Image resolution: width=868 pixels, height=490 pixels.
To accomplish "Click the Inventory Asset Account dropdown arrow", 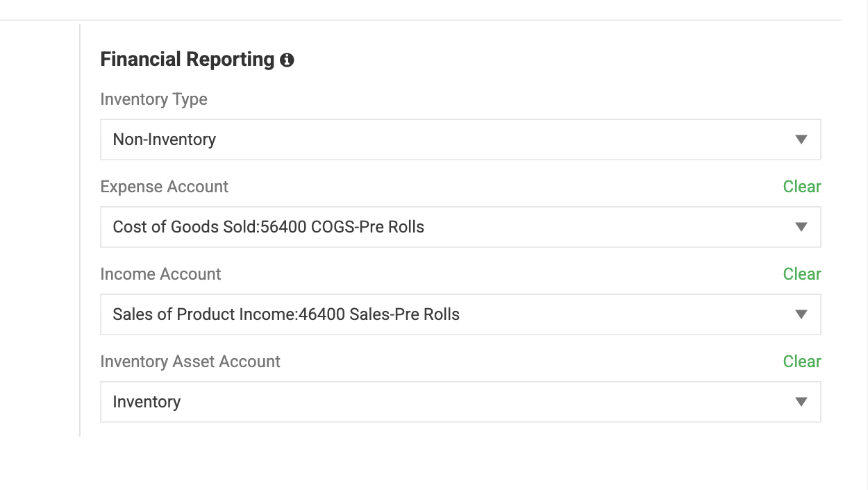I will tap(801, 402).
